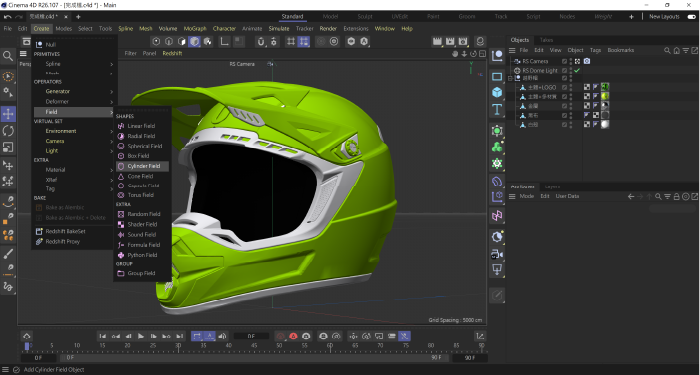700x375 pixels.
Task: Switch to the Takes tab
Action: tap(546, 40)
